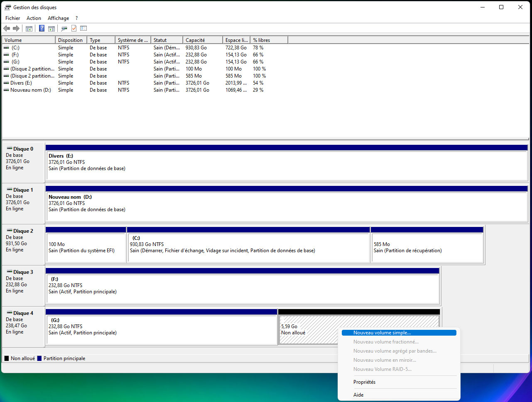532x402 pixels.
Task: Sort by the Volume column header
Action: pos(29,40)
